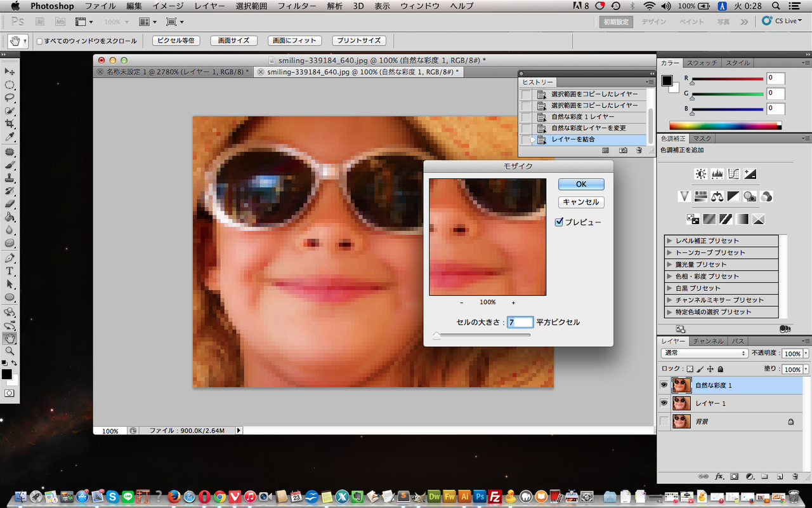Open the レイヤー menu in menu bar
The height and width of the screenshot is (508, 812).
coord(209,6)
